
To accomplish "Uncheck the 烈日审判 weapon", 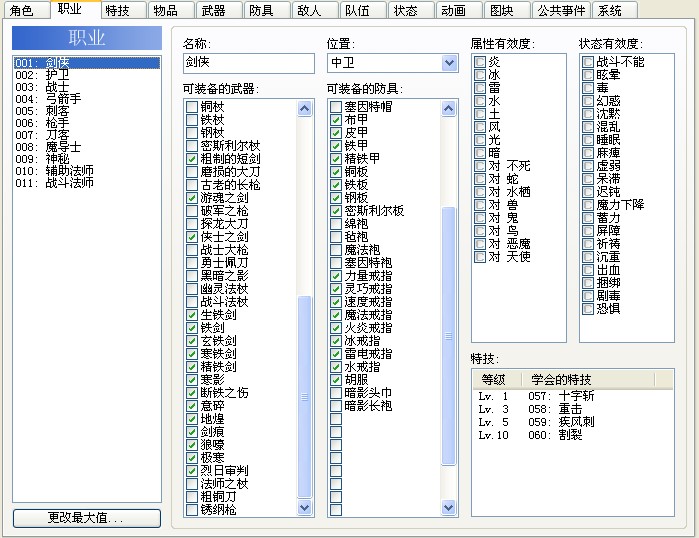I will tap(192, 471).
